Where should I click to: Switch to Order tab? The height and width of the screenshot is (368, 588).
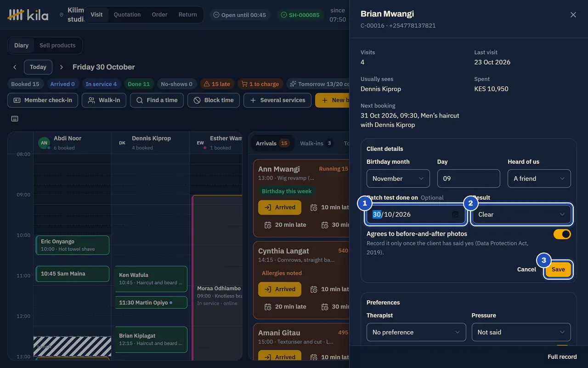(x=159, y=15)
